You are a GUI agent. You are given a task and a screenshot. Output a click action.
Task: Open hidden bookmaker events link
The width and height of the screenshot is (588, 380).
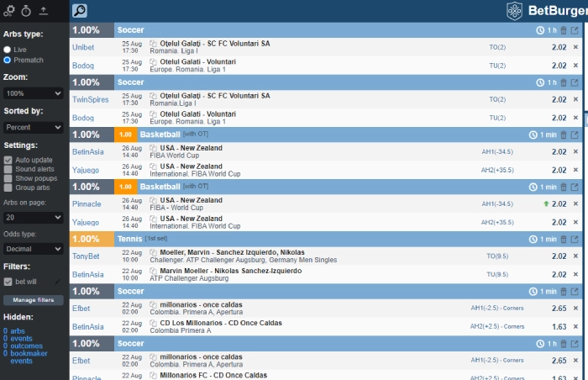point(25,357)
